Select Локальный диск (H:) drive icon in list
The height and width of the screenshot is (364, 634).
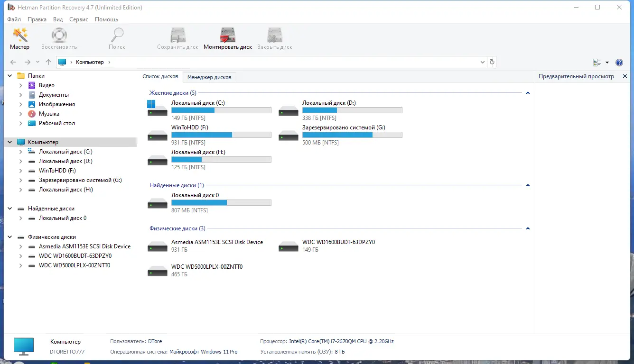(158, 160)
